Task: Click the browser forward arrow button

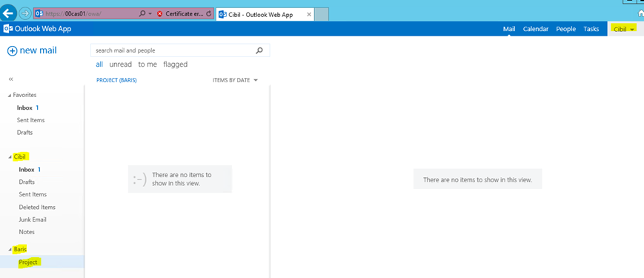Action: pos(24,13)
